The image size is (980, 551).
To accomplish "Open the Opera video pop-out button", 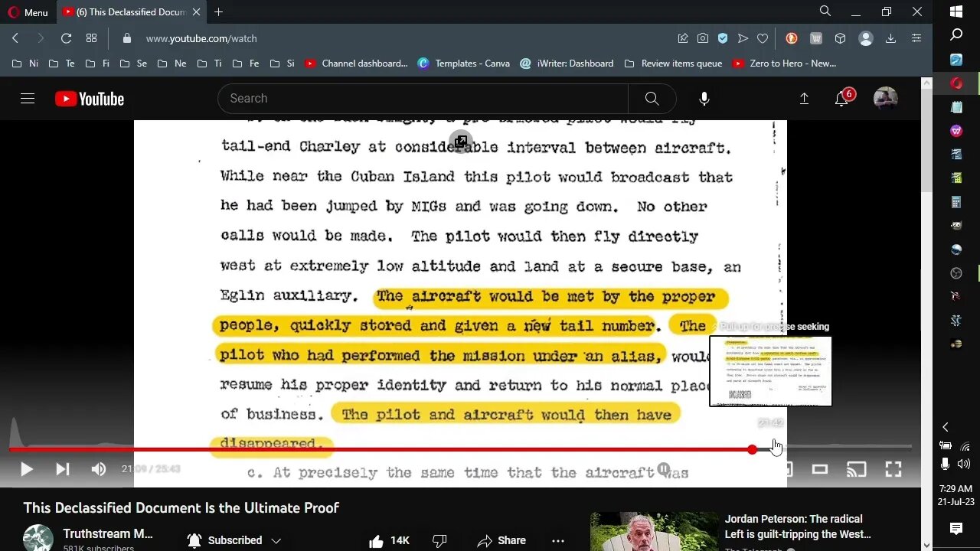I will 461,142.
